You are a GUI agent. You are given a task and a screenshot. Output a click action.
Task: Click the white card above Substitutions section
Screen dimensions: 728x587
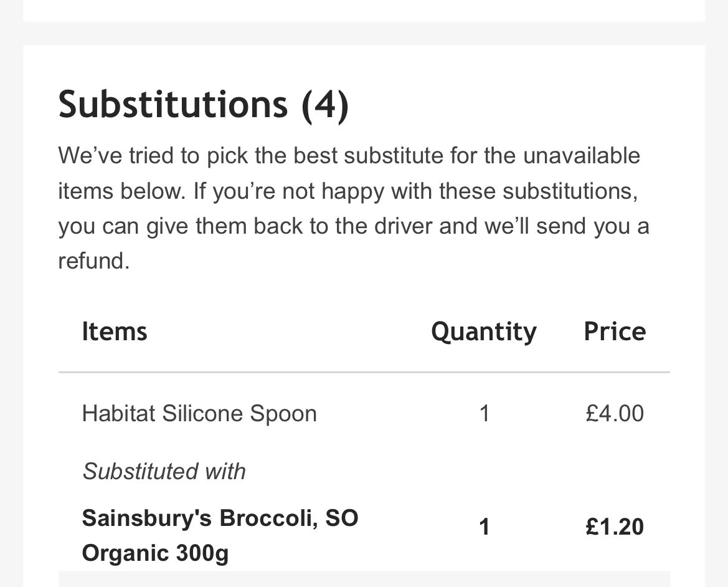[x=364, y=11]
